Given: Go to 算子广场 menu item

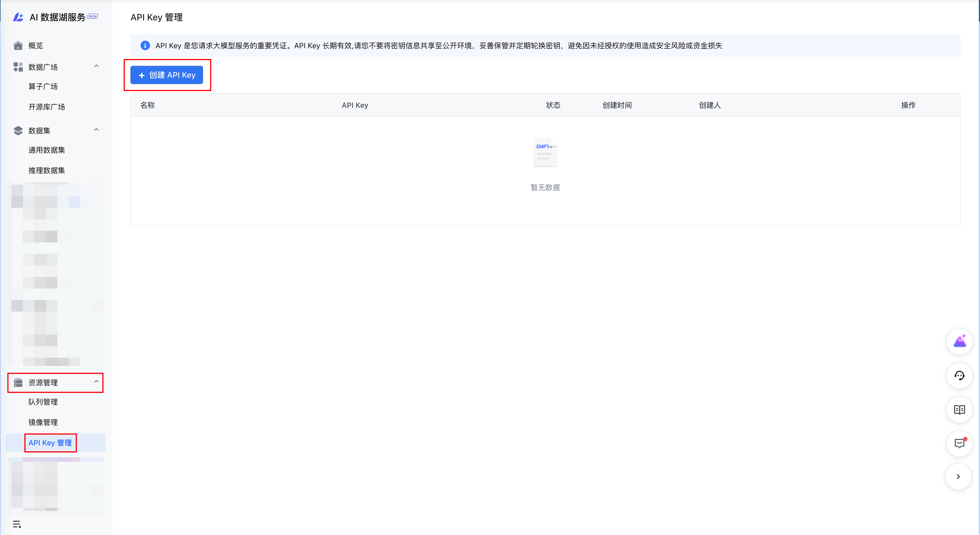Looking at the screenshot, I should tap(43, 86).
